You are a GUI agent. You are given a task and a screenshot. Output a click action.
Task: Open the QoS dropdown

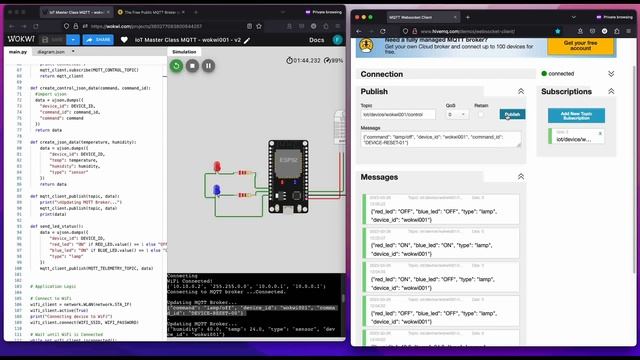tap(457, 115)
